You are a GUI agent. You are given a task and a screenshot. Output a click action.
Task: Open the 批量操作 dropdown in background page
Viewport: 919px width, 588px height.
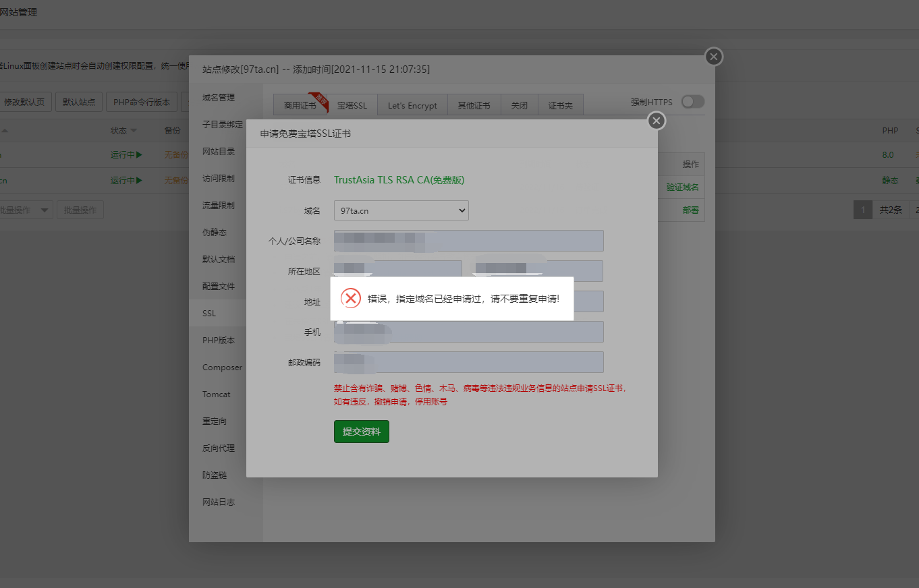click(26, 210)
